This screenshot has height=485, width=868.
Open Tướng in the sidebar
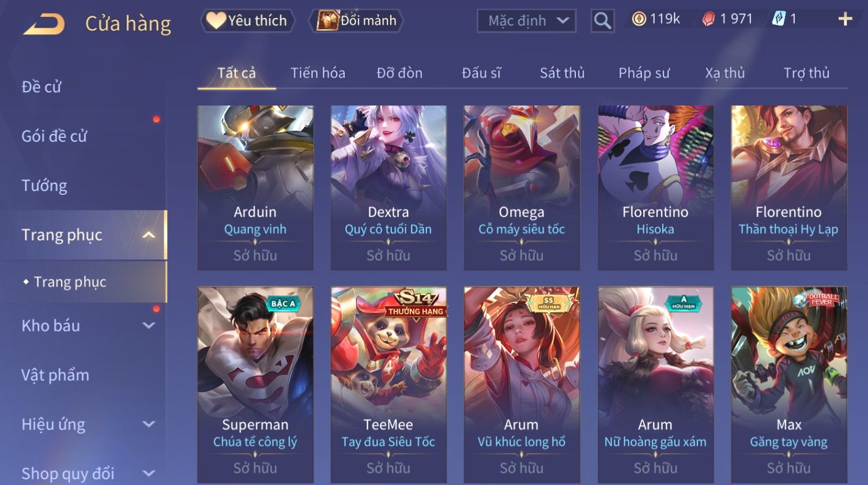point(44,186)
